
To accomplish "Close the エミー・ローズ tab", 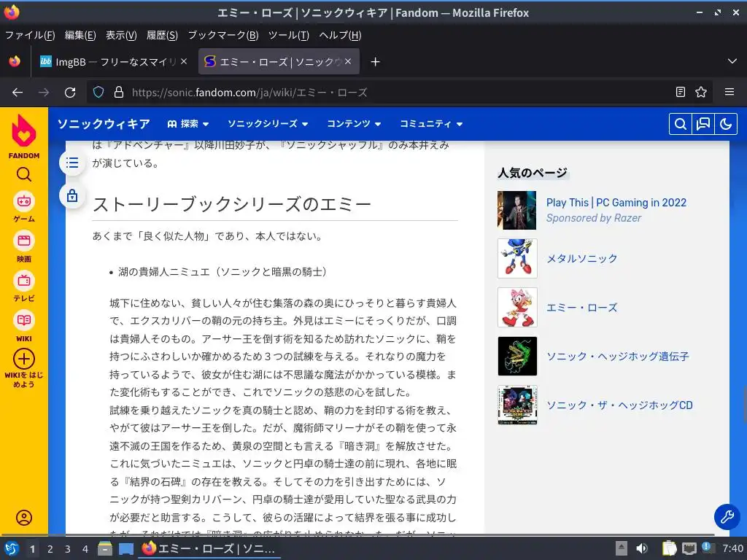I will coord(348,61).
